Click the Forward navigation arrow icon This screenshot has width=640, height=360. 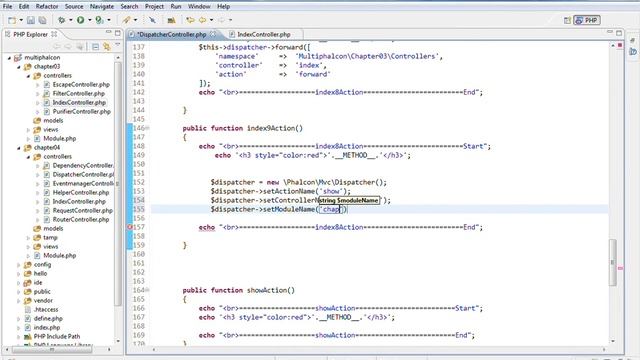tap(221, 20)
